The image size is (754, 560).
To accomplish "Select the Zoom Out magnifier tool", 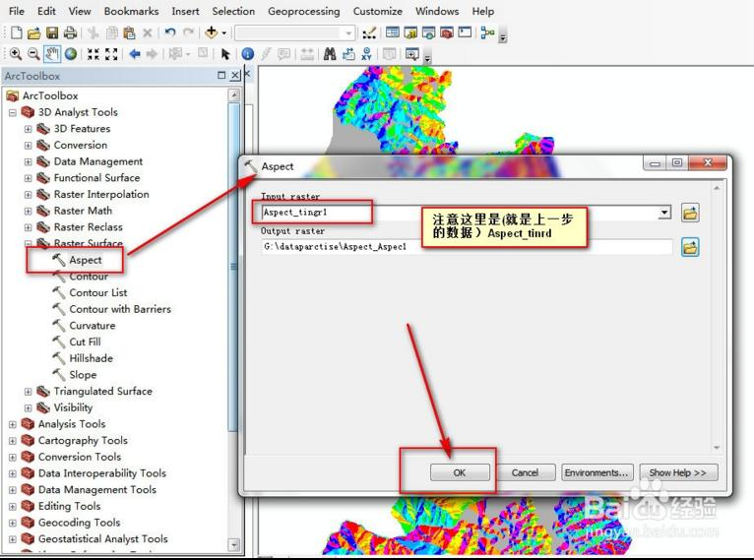I will point(33,54).
